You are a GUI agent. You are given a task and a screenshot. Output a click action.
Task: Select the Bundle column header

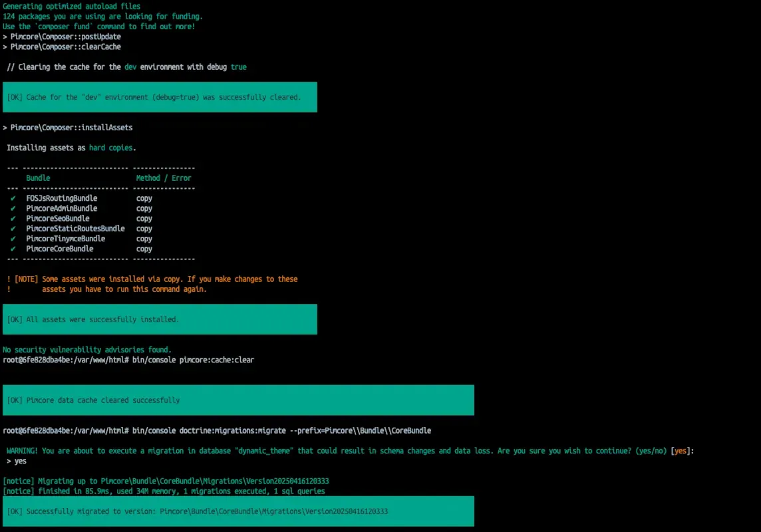coord(37,178)
